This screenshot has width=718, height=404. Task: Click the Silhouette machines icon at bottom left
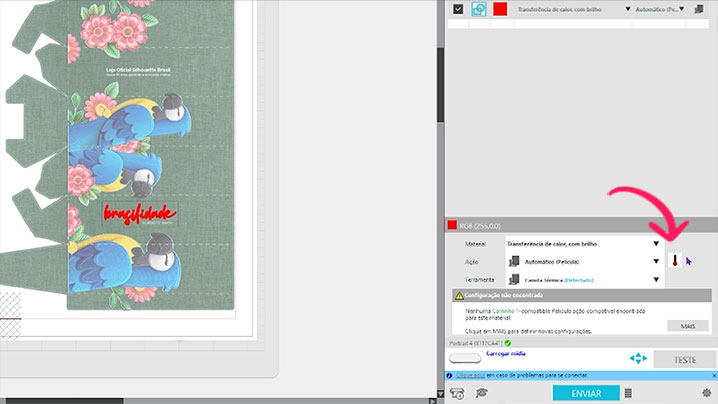457,393
